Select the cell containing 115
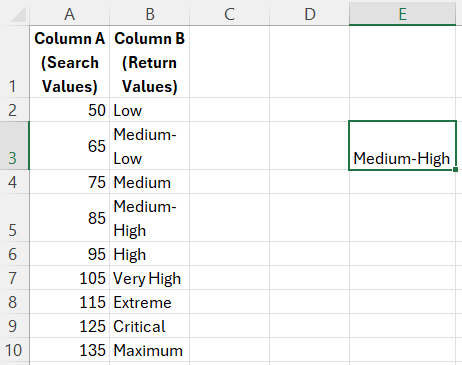 click(x=69, y=302)
